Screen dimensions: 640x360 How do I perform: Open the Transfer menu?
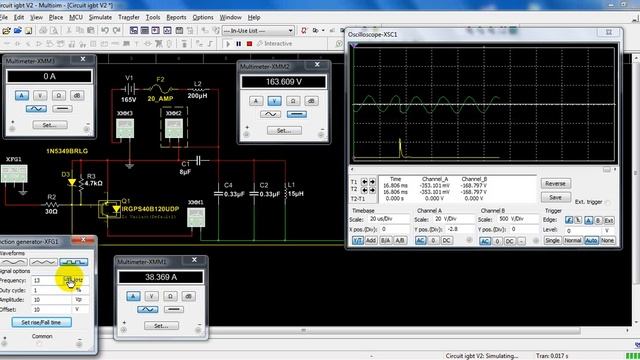tap(129, 18)
